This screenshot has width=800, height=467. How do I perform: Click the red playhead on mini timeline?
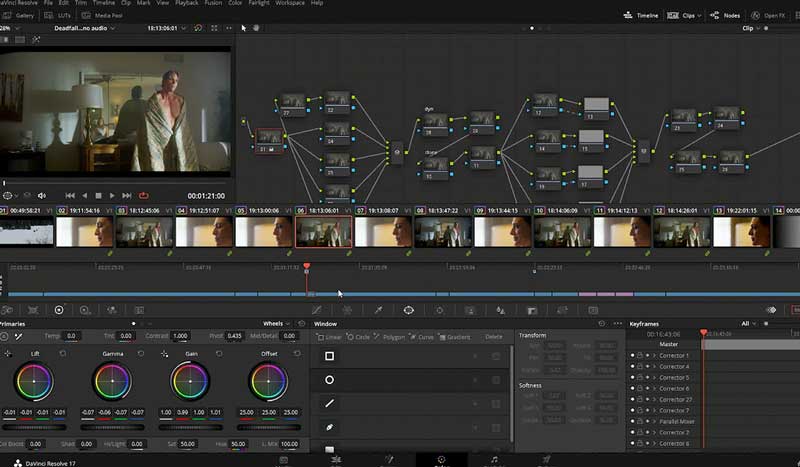(x=307, y=266)
